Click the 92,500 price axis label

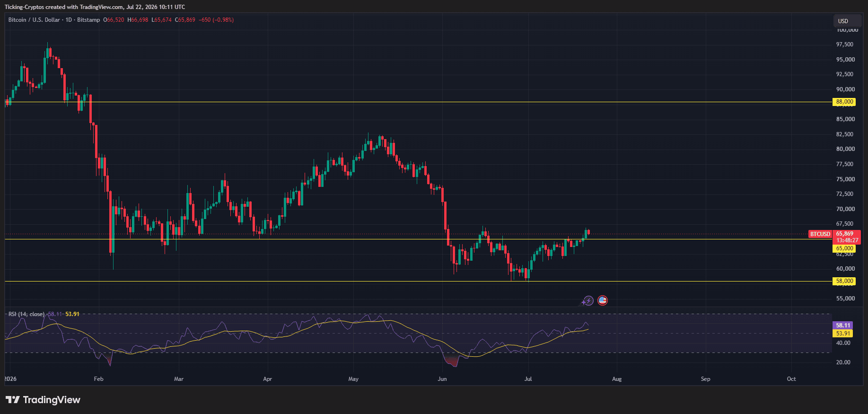point(845,74)
